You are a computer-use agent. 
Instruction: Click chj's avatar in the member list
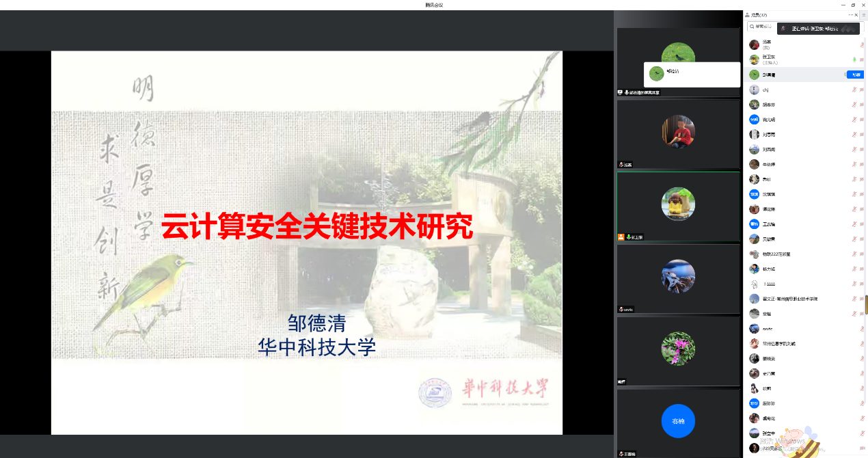tap(754, 90)
